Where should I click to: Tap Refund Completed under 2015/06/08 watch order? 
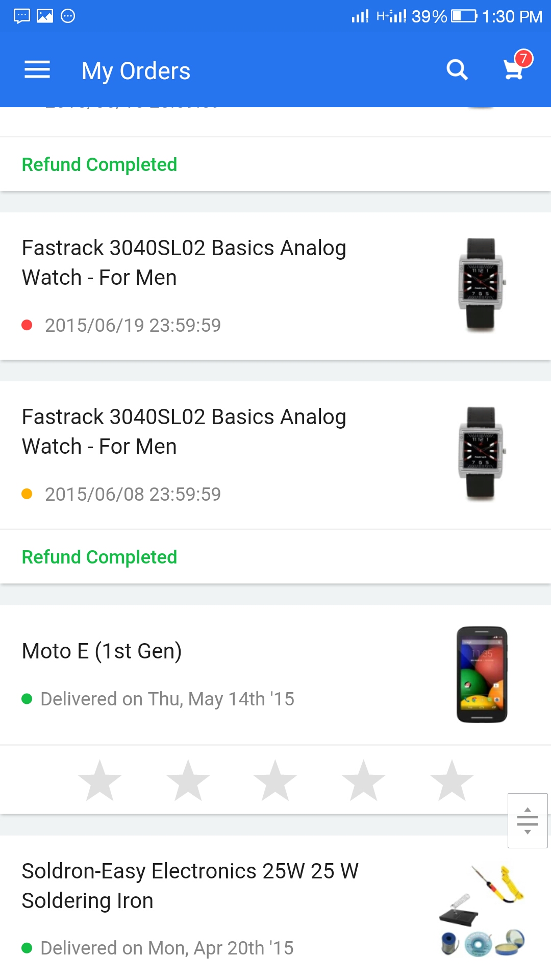(99, 557)
